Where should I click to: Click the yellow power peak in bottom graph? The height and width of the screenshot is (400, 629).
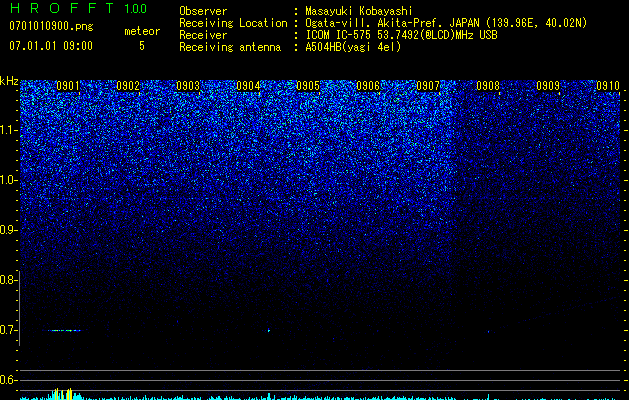(63, 394)
